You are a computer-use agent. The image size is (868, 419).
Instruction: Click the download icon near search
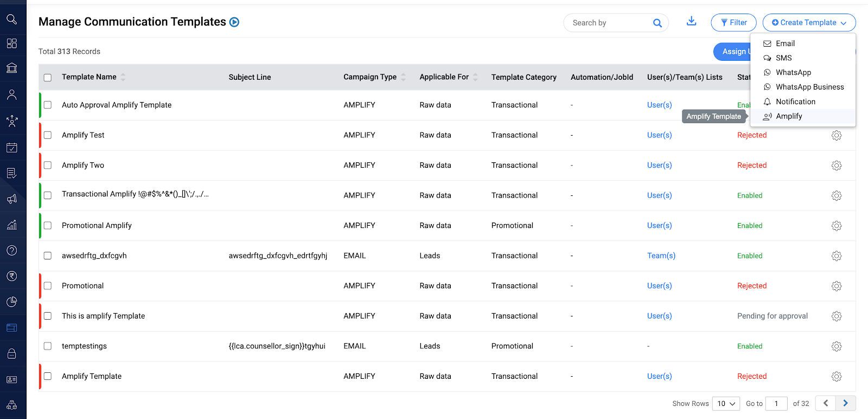[x=691, y=21]
